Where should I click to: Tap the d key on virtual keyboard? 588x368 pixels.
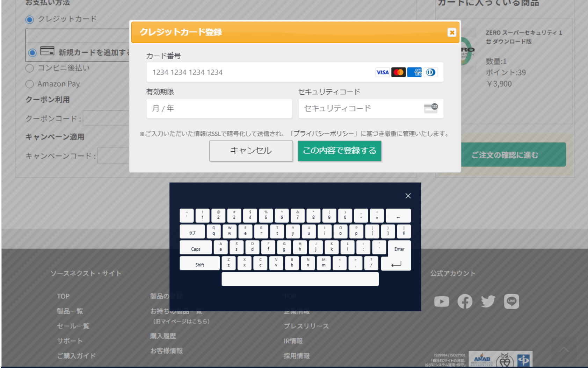tap(252, 247)
